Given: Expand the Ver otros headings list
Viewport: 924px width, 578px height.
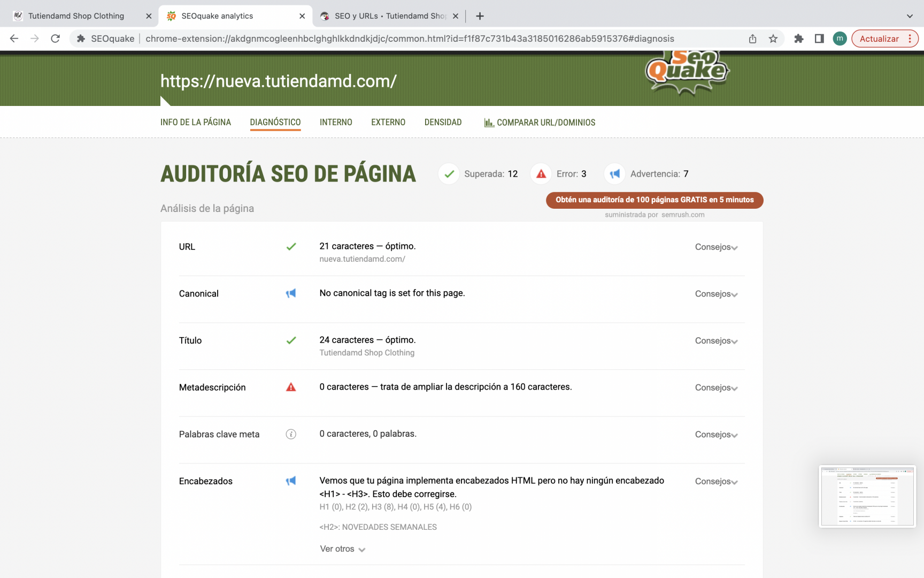Looking at the screenshot, I should 343,549.
